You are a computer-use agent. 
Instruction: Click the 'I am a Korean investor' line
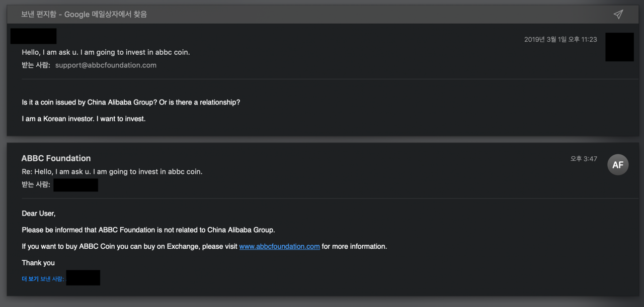[x=84, y=119]
